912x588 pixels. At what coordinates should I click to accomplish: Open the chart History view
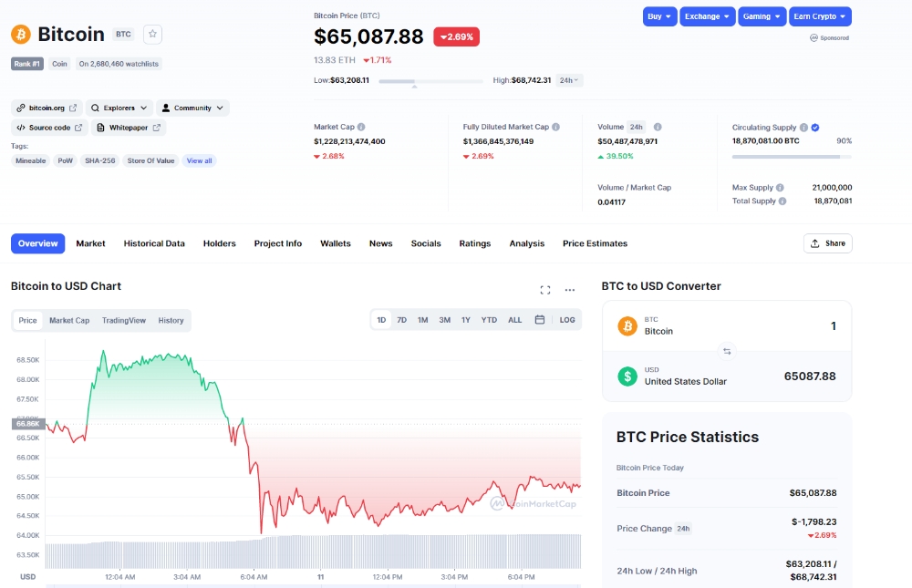pos(171,321)
